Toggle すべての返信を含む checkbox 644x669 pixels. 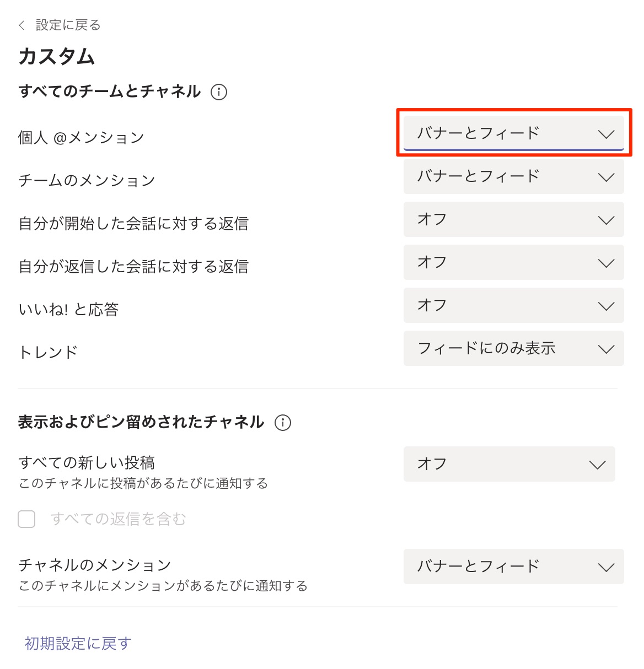tap(26, 519)
